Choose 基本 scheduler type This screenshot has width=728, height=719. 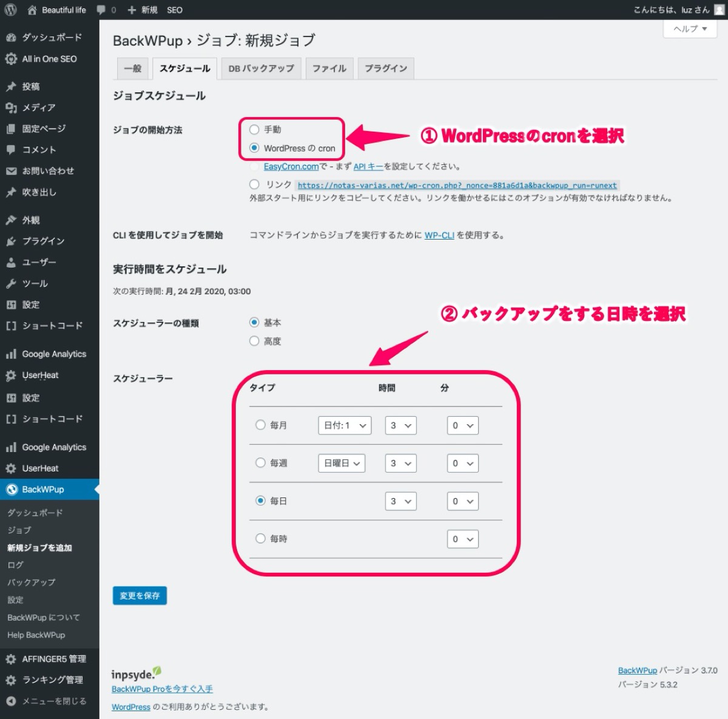coord(255,322)
